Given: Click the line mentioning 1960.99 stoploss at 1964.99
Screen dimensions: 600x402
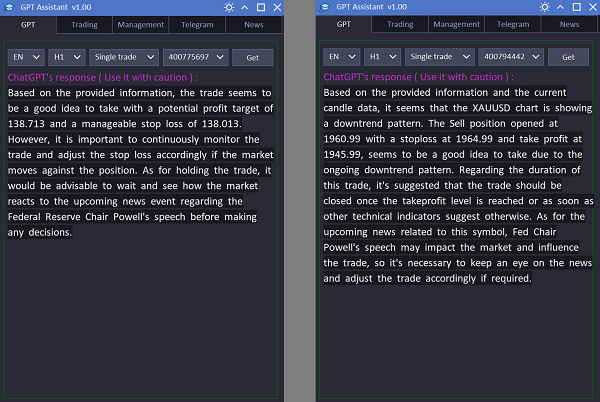Looking at the screenshot, I should [453, 139].
